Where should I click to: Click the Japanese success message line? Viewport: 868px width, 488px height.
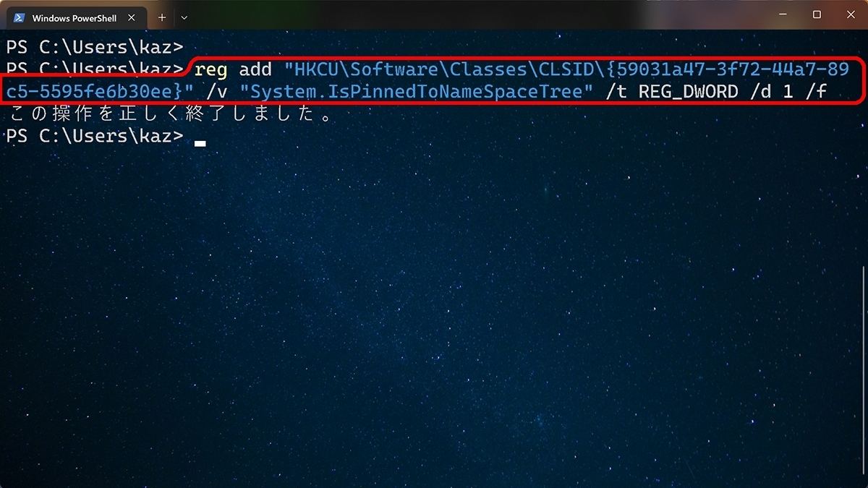point(171,114)
